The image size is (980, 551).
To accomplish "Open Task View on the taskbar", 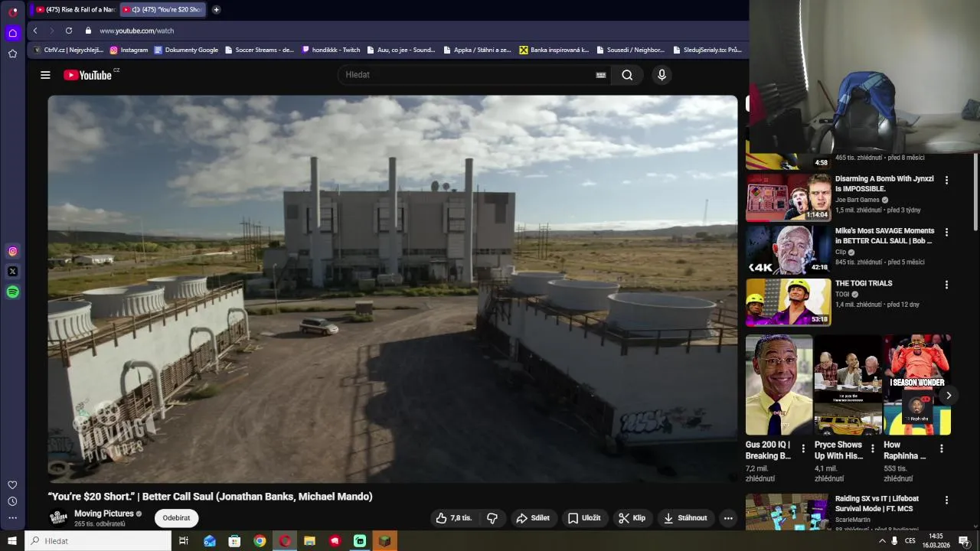I will point(184,541).
